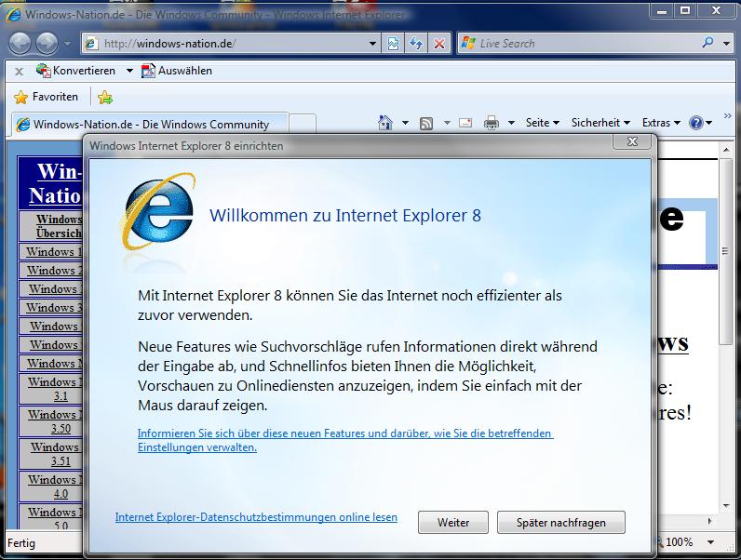Open the Konvertieren dropdown arrow
Screen dimensions: 741x560
point(129,71)
